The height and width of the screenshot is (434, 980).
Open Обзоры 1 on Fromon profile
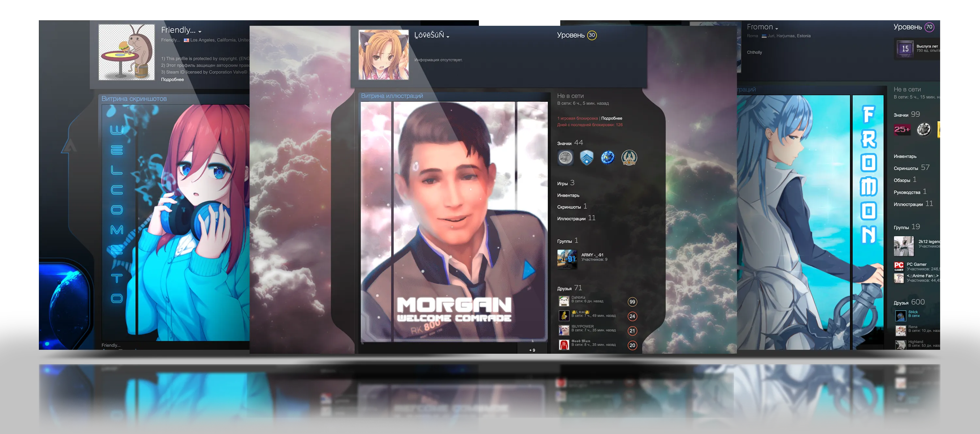point(905,180)
